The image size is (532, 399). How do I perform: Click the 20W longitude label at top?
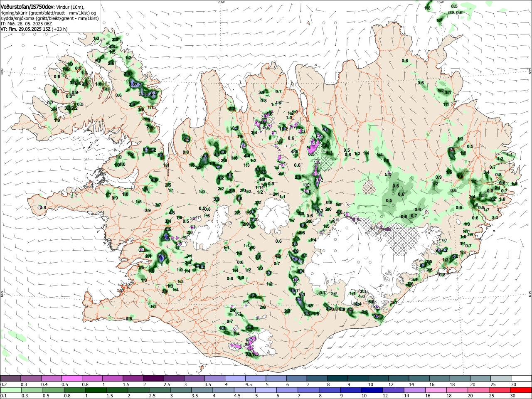pos(221,2)
